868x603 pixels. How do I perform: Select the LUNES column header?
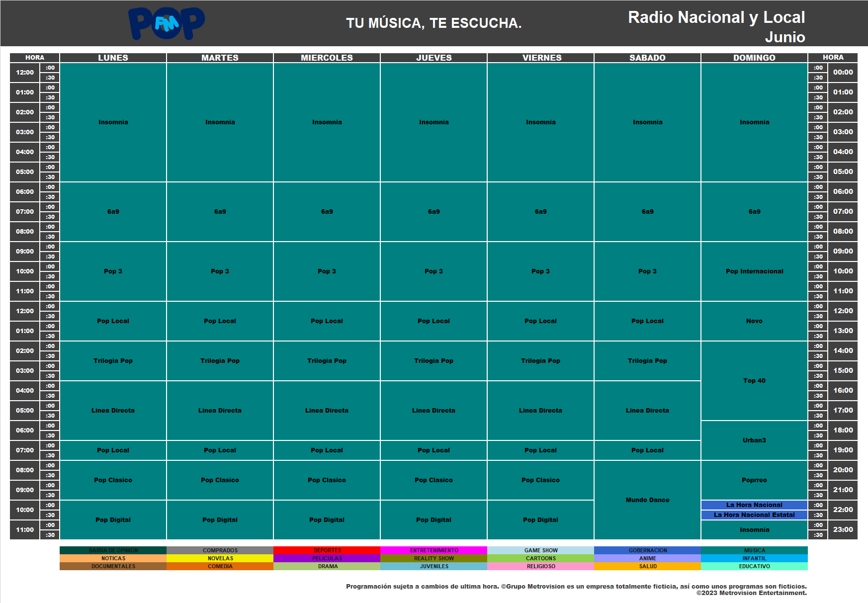point(113,58)
